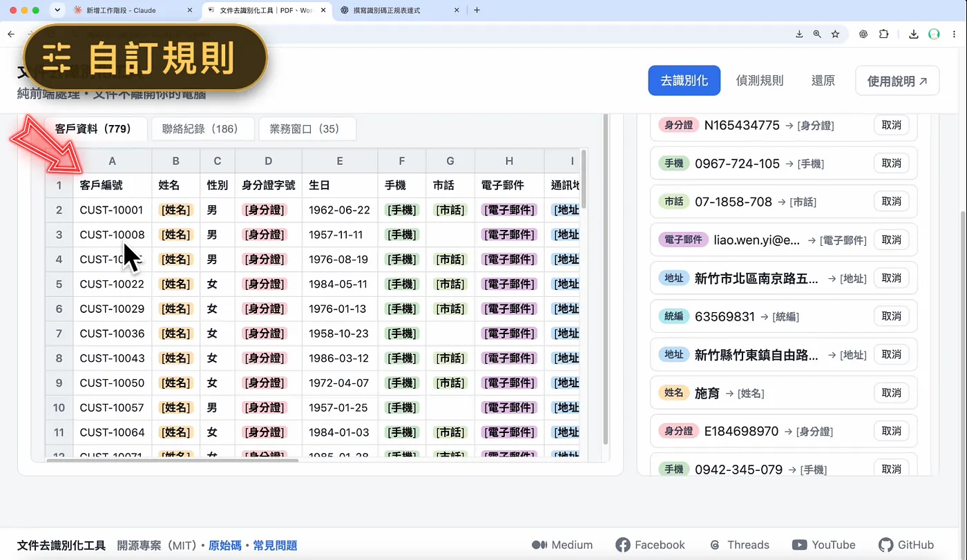
Task: Open the Threads icon link in footer
Action: click(x=739, y=545)
